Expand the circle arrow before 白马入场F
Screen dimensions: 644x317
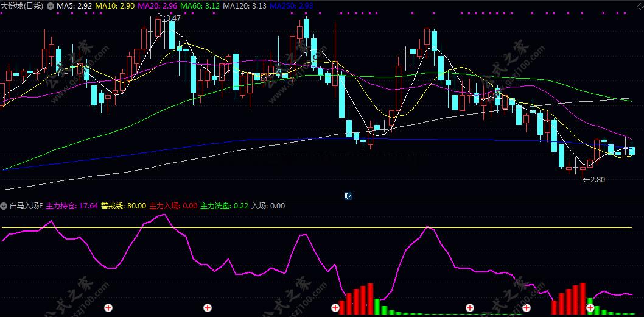coord(4,205)
